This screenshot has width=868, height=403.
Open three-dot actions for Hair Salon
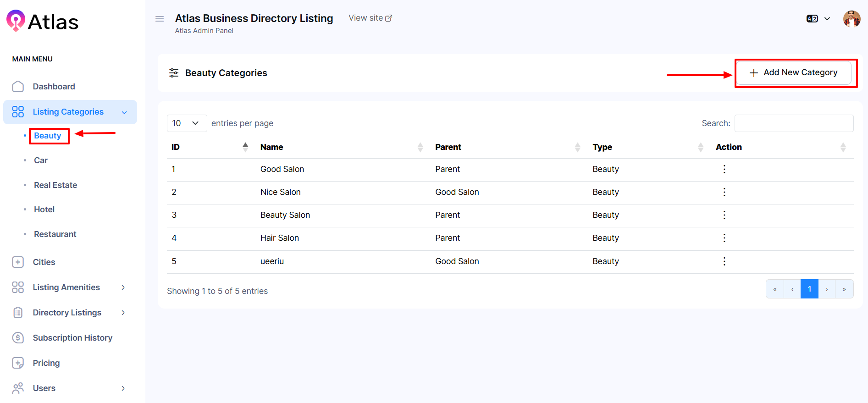(x=724, y=238)
